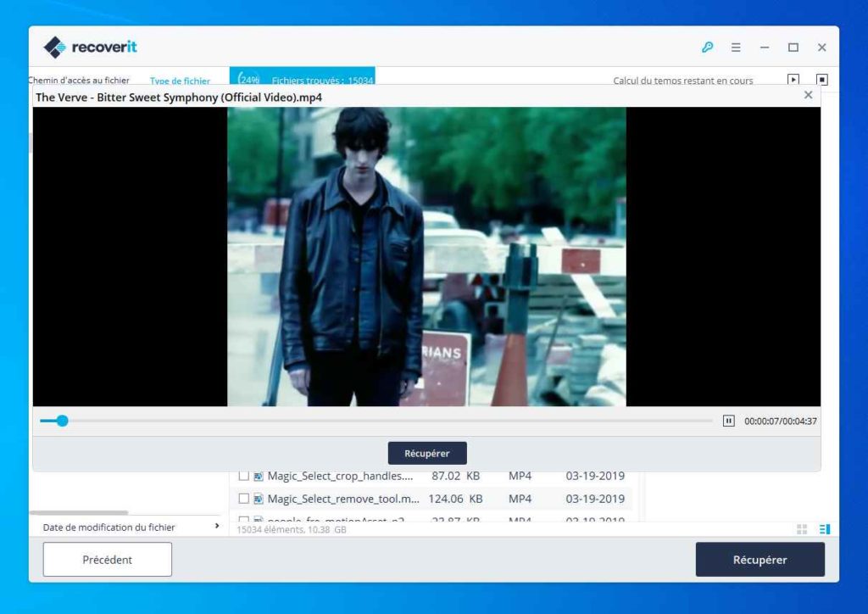Click the MP4 file icon of Magic_Select_crop_handles
The width and height of the screenshot is (868, 614).
(258, 476)
